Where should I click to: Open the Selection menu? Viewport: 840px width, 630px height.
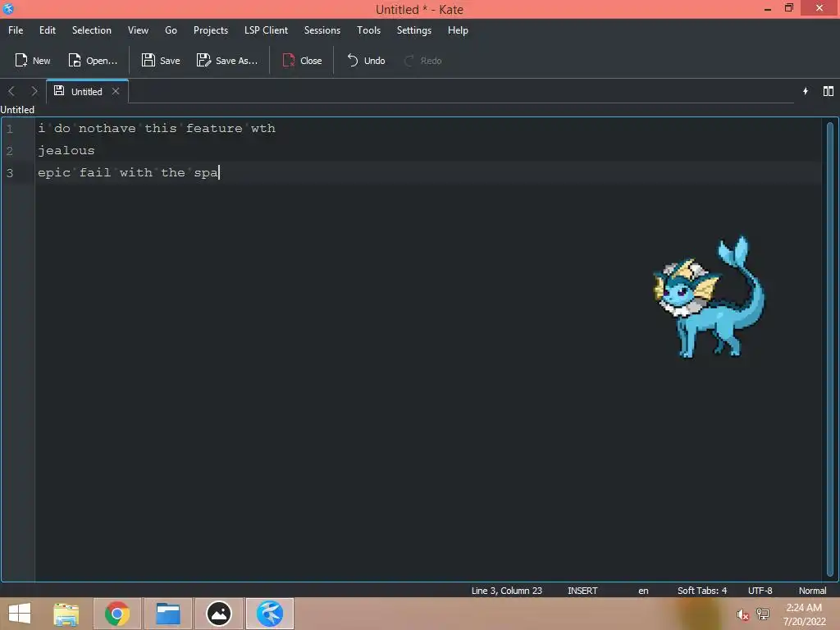(x=92, y=30)
